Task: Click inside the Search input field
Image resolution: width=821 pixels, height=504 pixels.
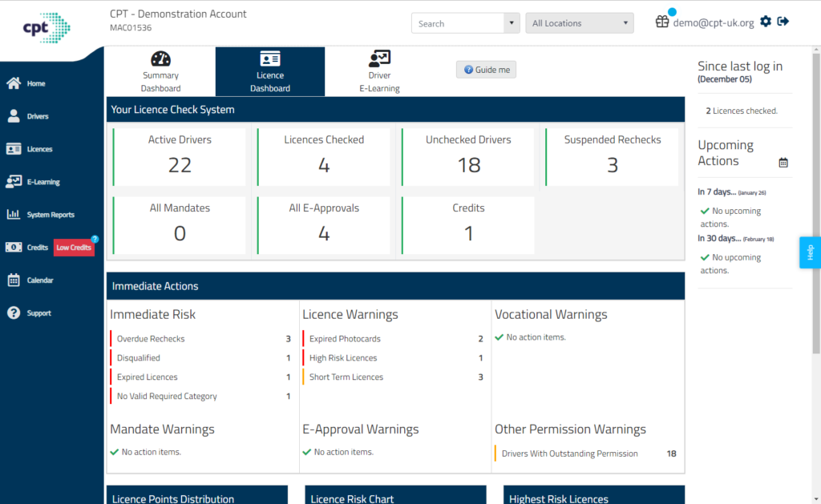Action: [x=457, y=22]
